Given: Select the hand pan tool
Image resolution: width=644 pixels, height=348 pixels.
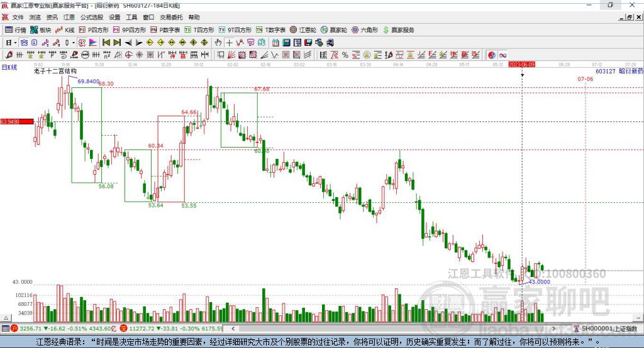Looking at the screenshot, I should point(218,43).
